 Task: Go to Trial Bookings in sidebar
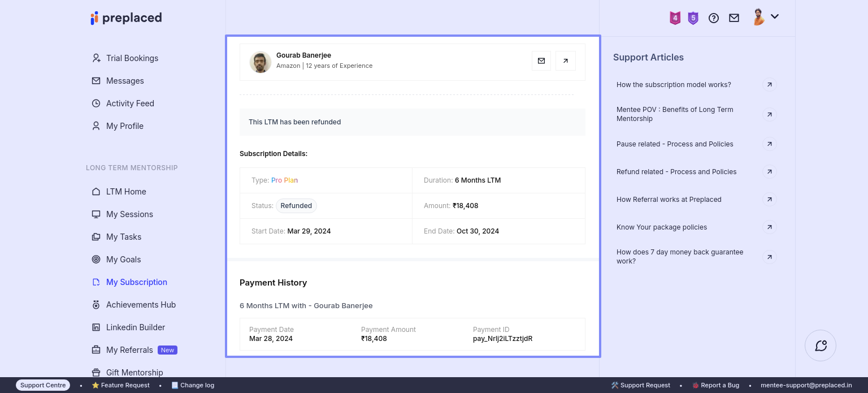[132, 58]
